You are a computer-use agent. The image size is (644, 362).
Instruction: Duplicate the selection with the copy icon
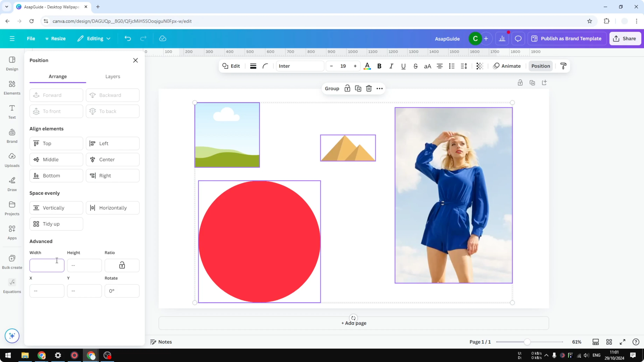[x=358, y=88]
